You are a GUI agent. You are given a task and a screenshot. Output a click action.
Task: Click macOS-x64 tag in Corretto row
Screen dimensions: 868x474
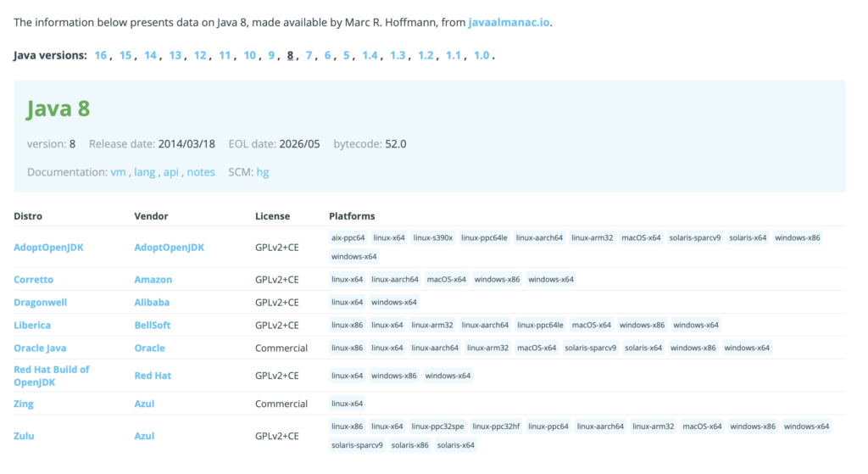[447, 279]
